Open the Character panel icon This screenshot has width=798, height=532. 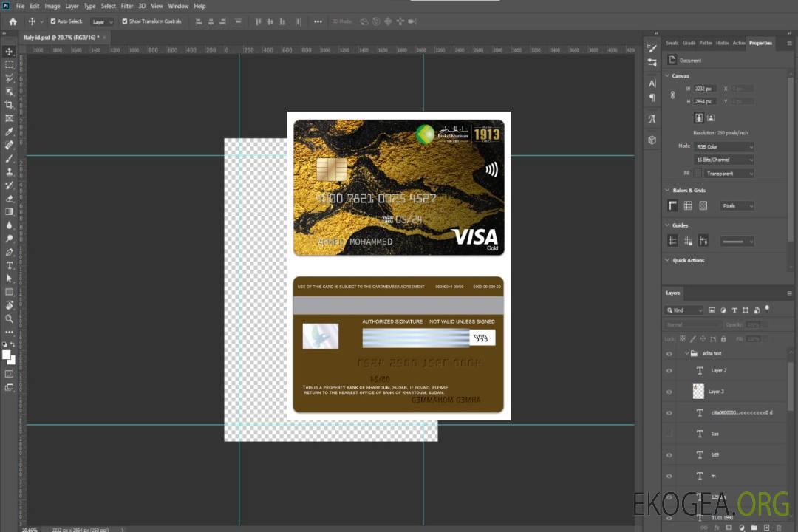click(x=652, y=83)
